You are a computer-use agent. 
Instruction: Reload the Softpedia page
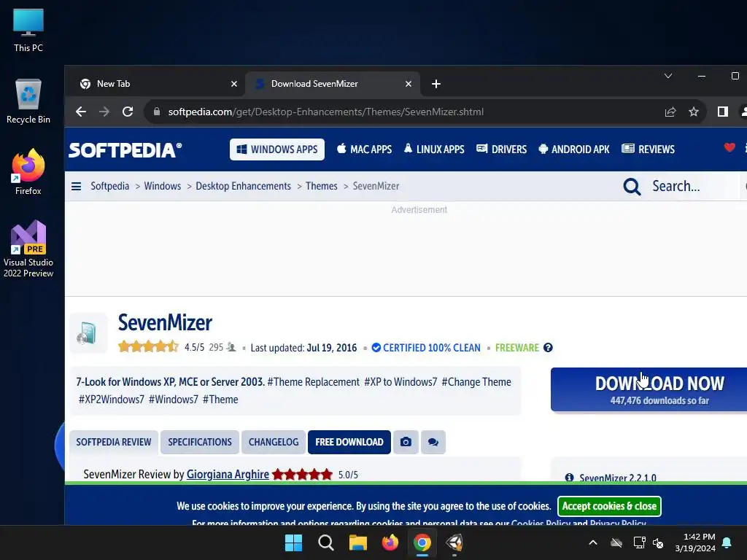pyautogui.click(x=127, y=112)
